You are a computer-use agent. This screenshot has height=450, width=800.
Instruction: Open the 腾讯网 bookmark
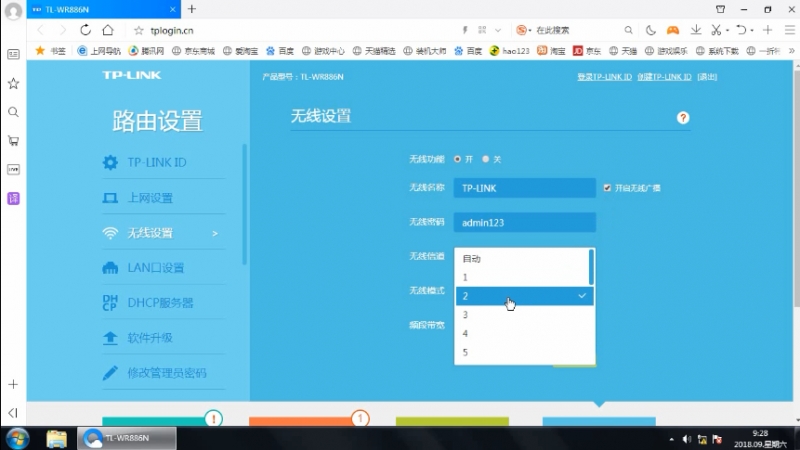pyautogui.click(x=146, y=51)
